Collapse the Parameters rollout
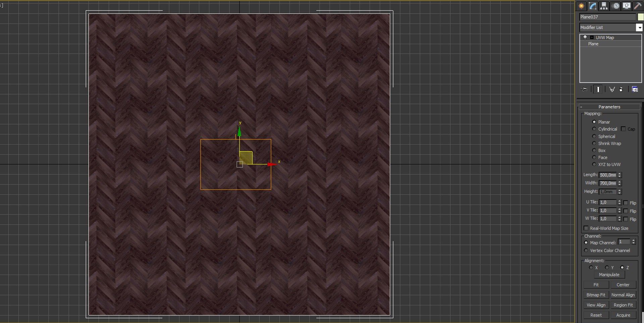 609,107
